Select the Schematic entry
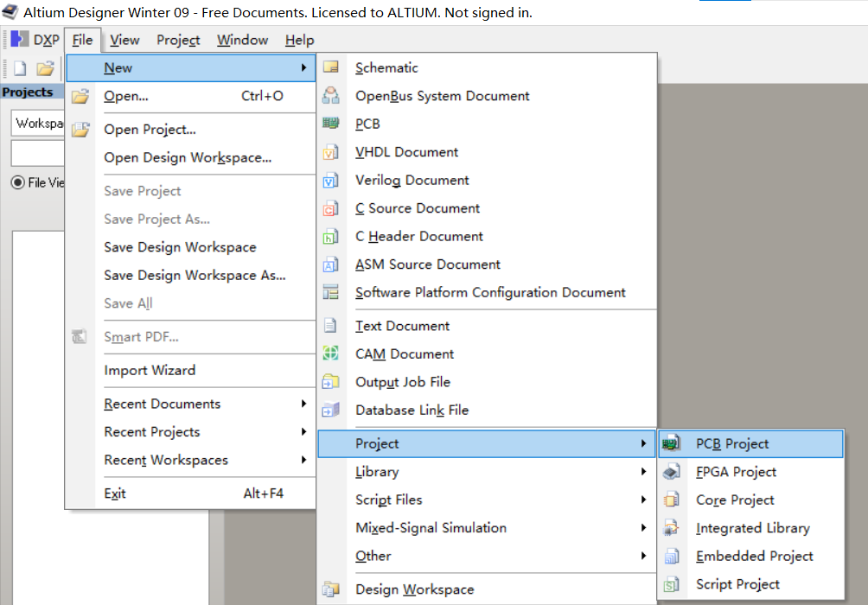The width and height of the screenshot is (868, 605). pos(486,67)
